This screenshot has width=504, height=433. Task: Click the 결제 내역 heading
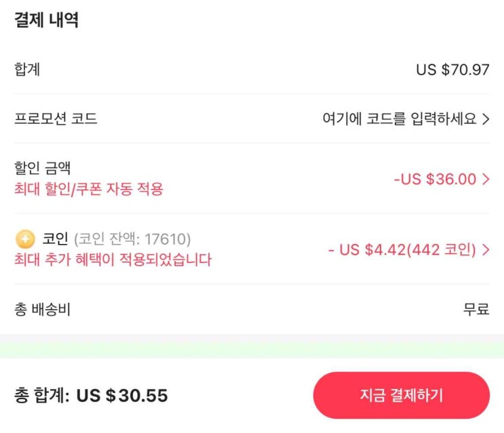(x=46, y=20)
